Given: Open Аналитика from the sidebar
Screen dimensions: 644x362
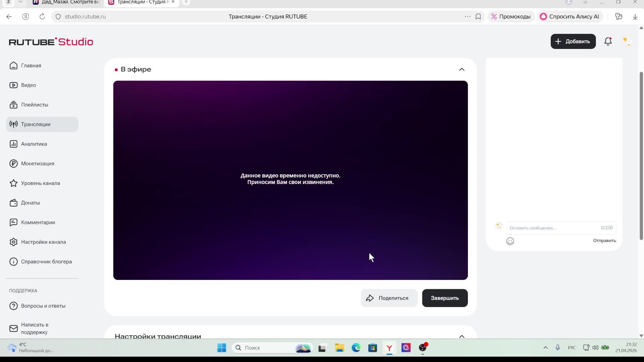Looking at the screenshot, I should click(34, 144).
